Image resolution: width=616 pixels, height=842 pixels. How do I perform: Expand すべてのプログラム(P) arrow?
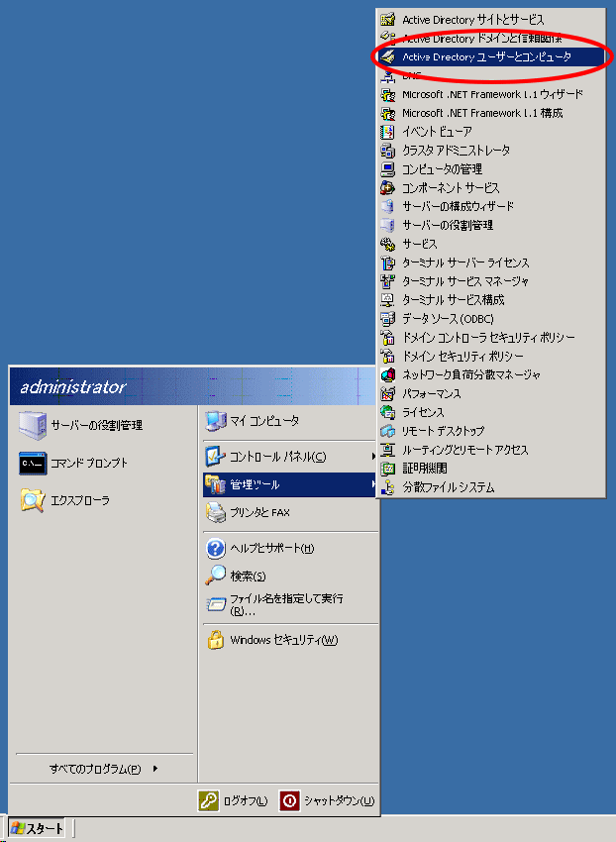click(155, 769)
